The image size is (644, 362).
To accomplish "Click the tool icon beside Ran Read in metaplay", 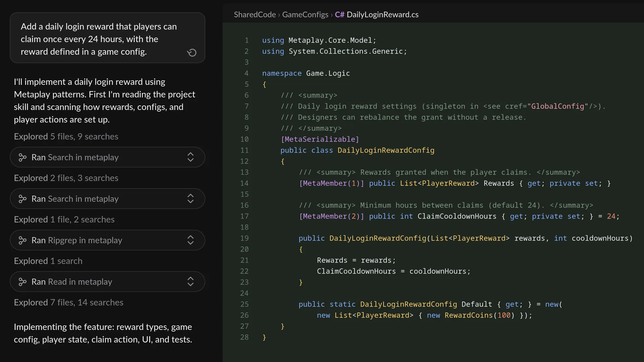I will 22,282.
